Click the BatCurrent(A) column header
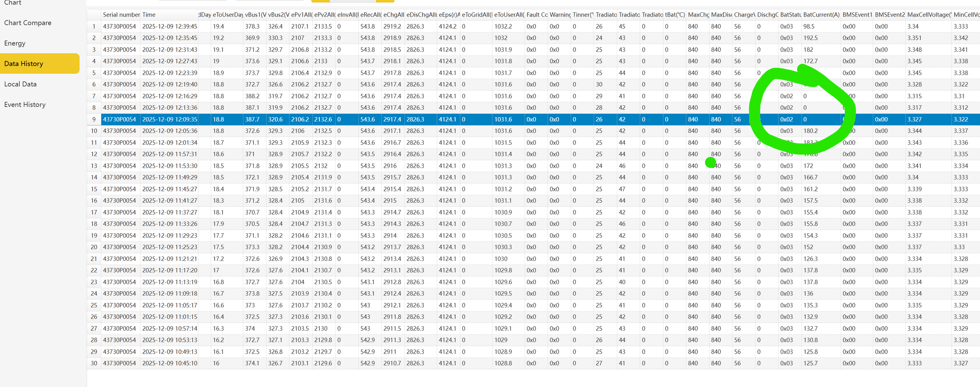The width and height of the screenshot is (980, 387). (x=821, y=14)
